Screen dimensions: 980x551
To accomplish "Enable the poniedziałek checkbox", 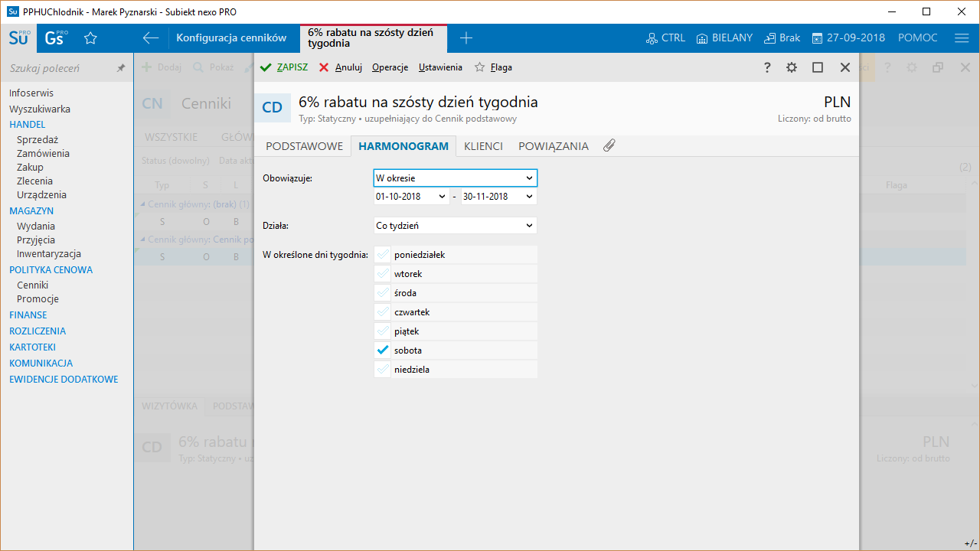I will [383, 255].
